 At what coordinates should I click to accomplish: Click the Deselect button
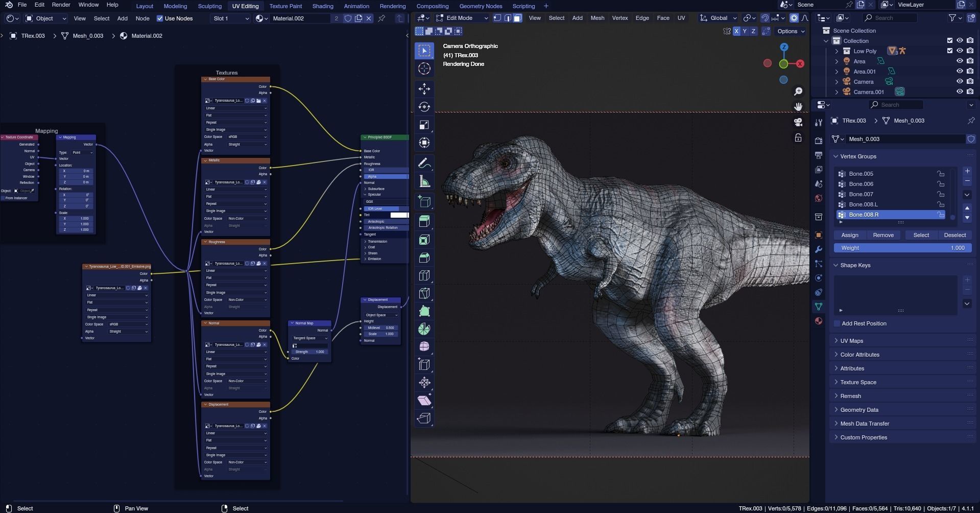954,235
